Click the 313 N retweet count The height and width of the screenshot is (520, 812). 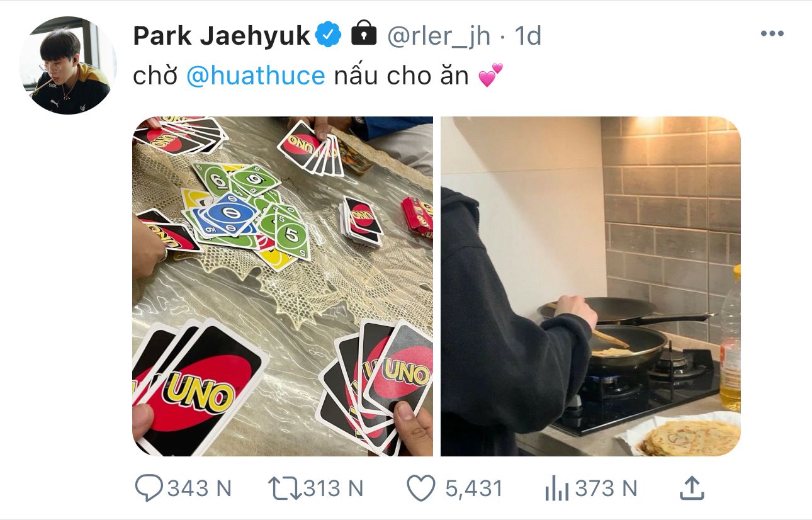click(333, 489)
